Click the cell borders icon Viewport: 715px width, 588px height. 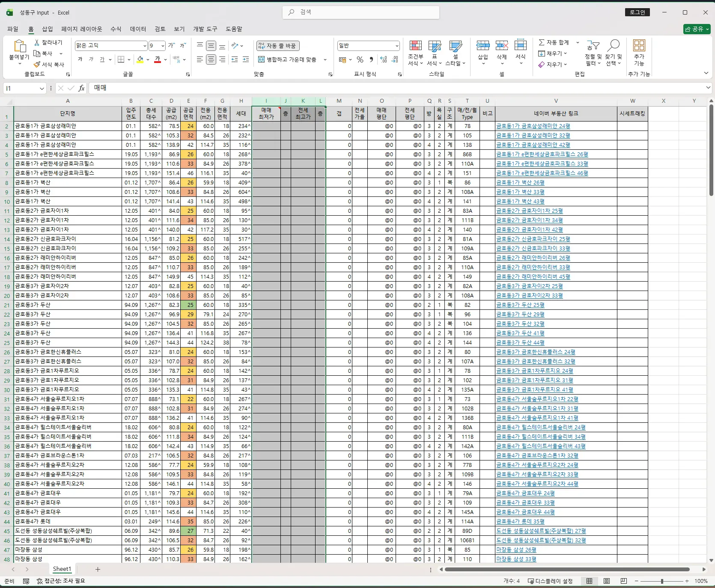(121, 59)
